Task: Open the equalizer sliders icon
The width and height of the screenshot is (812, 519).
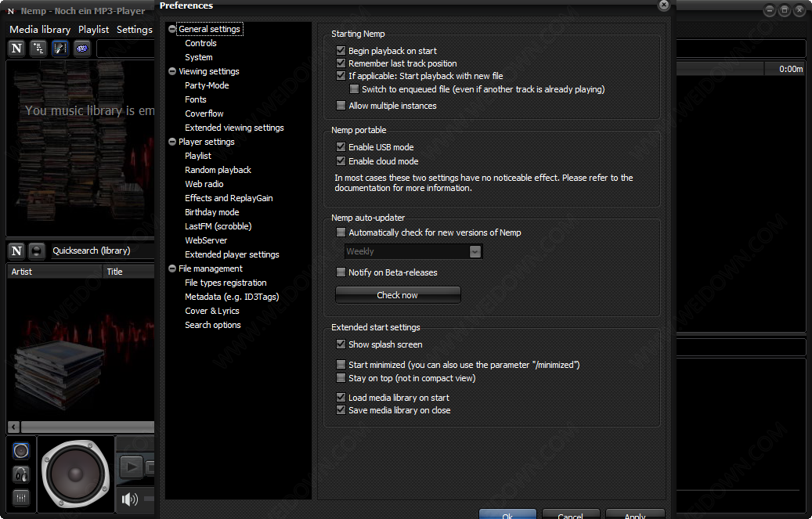Action: click(21, 498)
